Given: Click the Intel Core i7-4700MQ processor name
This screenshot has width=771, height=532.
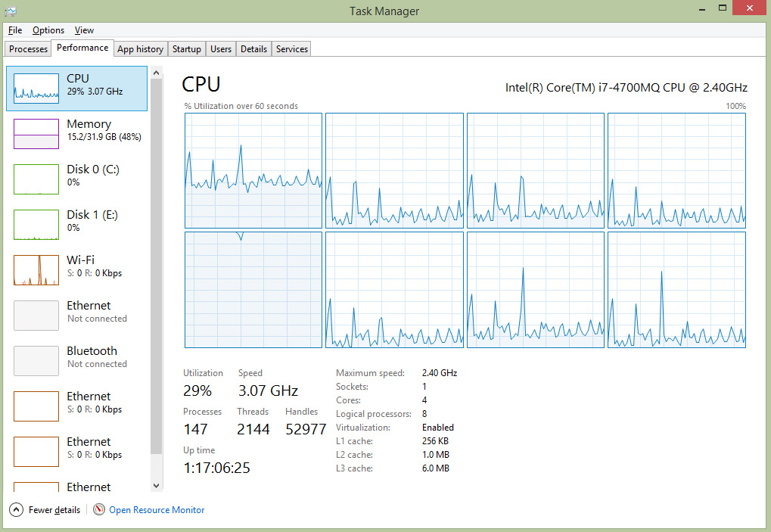Looking at the screenshot, I should click(626, 88).
